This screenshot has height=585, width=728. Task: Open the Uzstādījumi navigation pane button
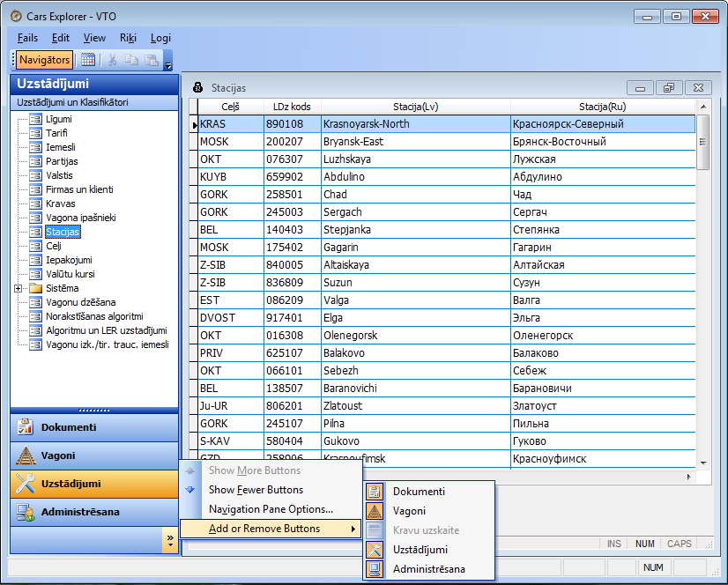point(71,484)
